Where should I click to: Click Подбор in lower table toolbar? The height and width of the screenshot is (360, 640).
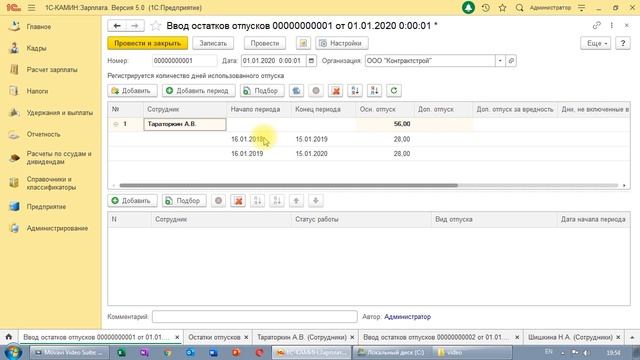point(184,201)
